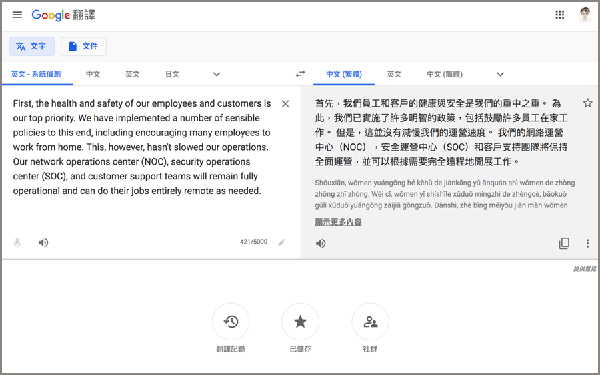600x375 pixels.
Task: Choose 英文 as the source language
Action: pos(132,74)
